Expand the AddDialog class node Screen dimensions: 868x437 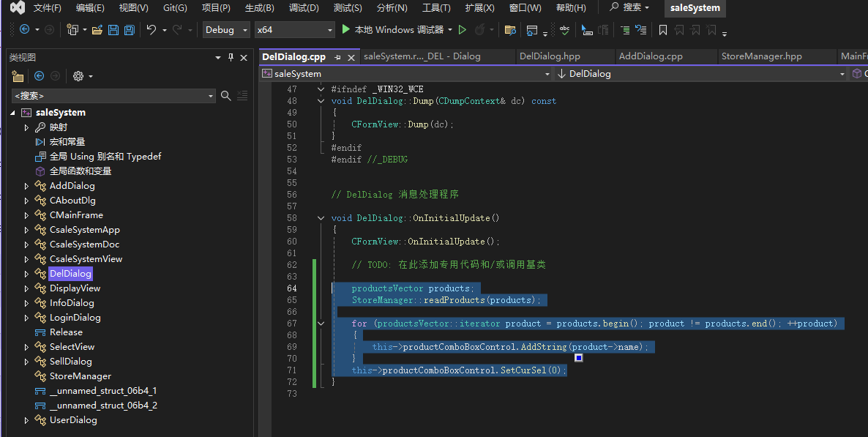(26, 186)
